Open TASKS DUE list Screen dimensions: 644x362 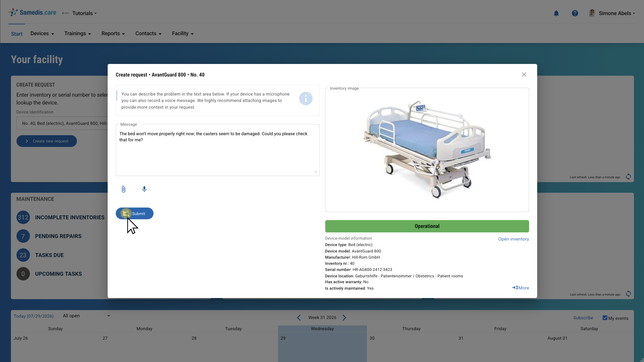[x=49, y=255]
